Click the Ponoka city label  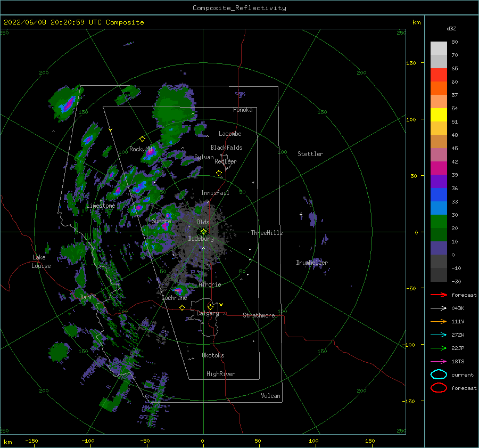click(243, 110)
